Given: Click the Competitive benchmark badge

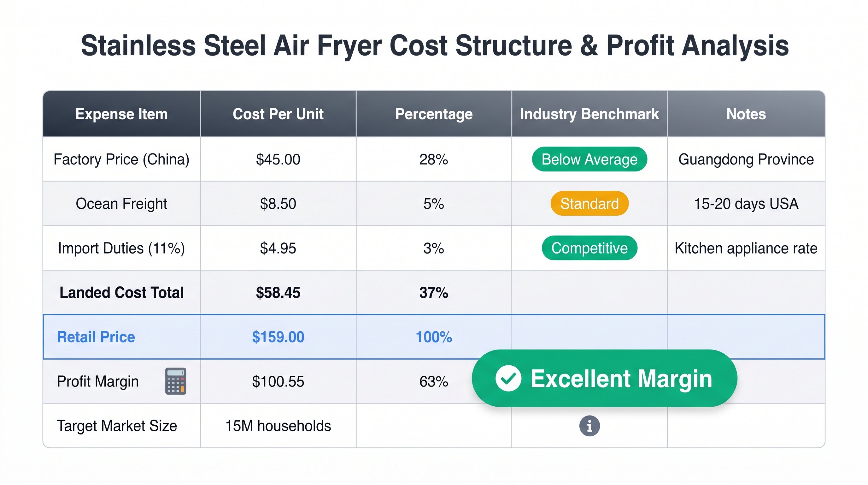Looking at the screenshot, I should click(589, 248).
